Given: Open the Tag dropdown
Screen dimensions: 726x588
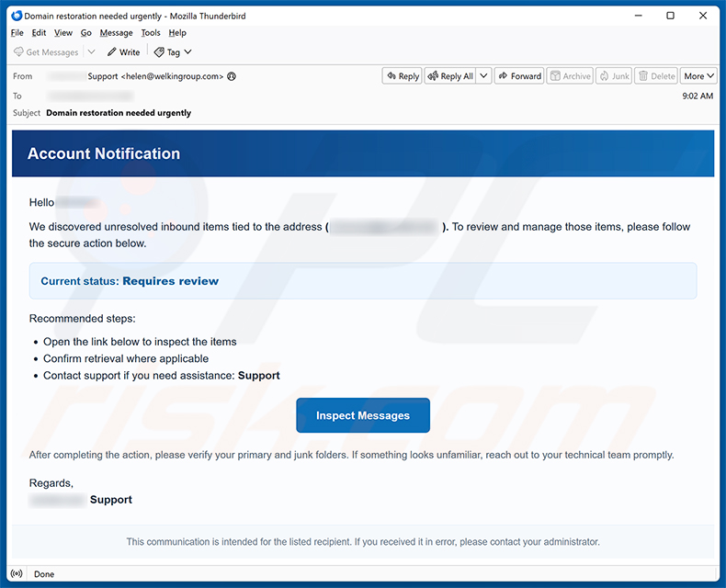Looking at the screenshot, I should pyautogui.click(x=173, y=52).
